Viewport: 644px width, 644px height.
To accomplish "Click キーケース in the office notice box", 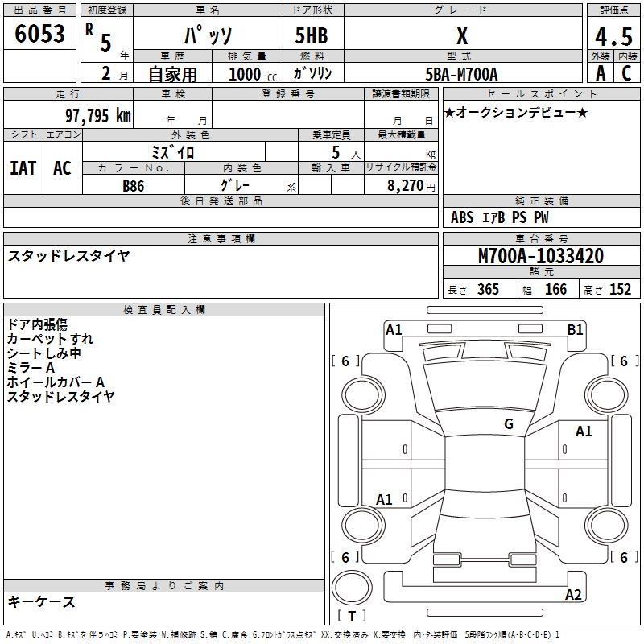I will tap(42, 601).
